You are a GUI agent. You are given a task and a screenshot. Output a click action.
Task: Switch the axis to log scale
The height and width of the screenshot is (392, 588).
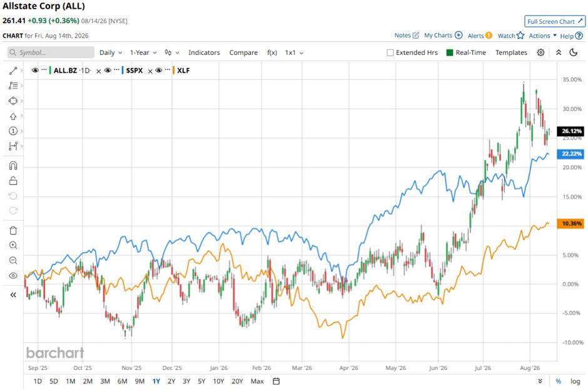point(575,381)
